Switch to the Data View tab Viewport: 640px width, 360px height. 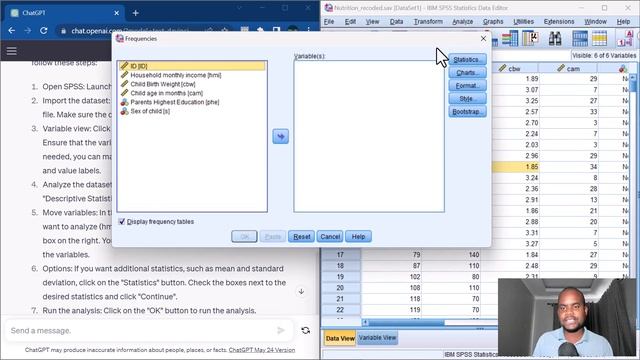[x=340, y=338]
